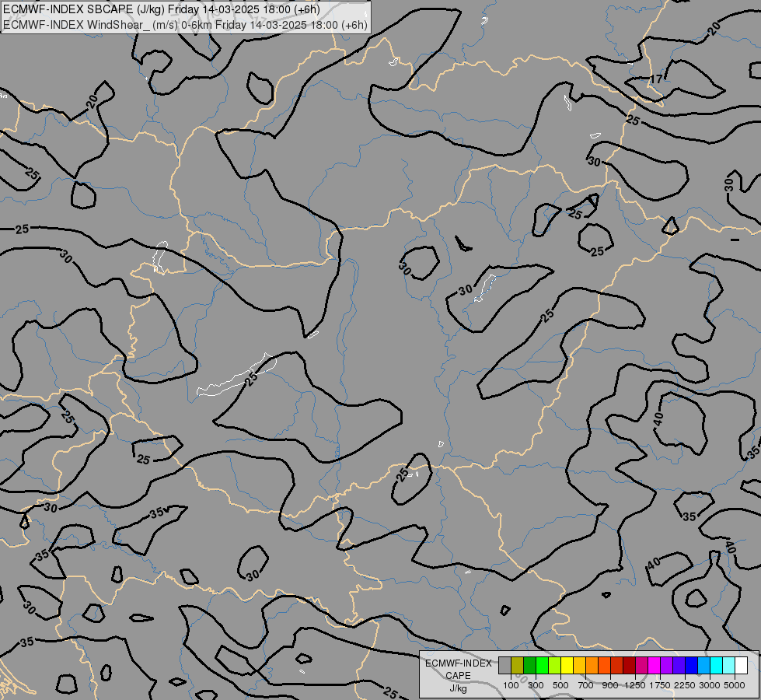Select the CAPE label in the legend
Screen dimensions: 761x700
coord(458,676)
